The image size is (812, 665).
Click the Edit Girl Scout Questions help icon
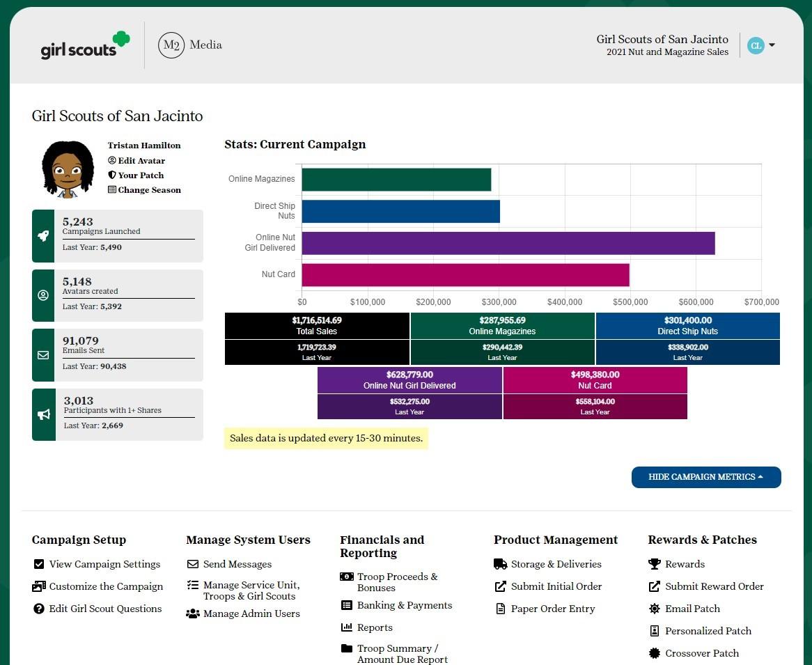pos(39,609)
